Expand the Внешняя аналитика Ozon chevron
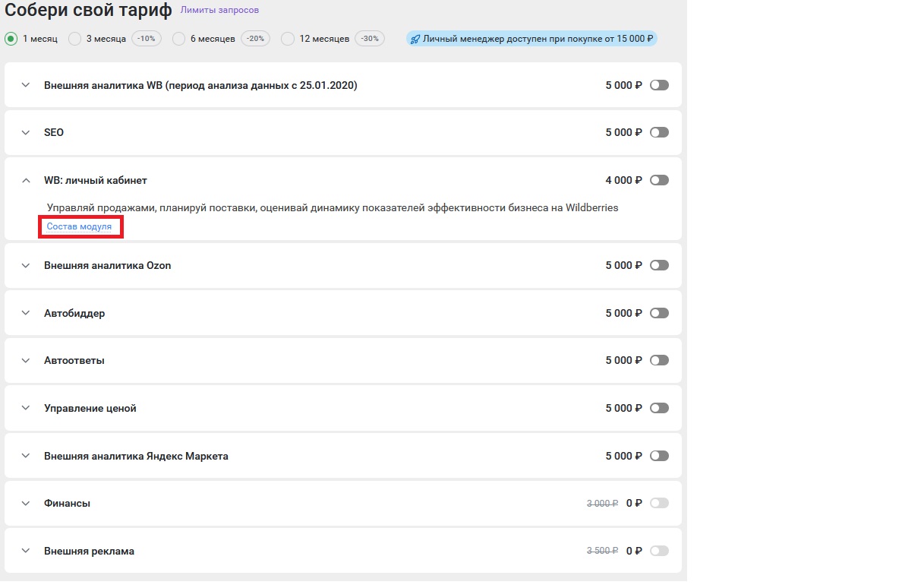The height and width of the screenshot is (588, 924). (26, 265)
